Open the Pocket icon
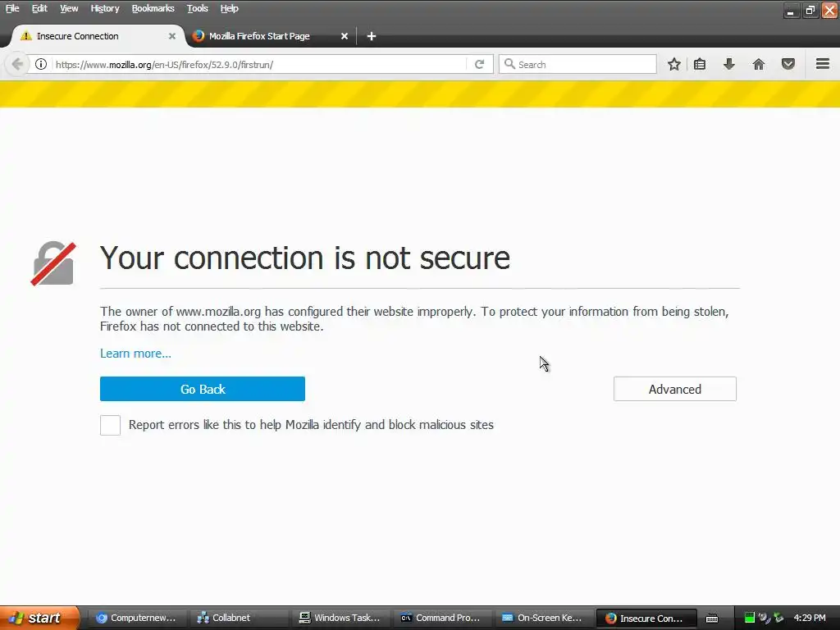Image resolution: width=840 pixels, height=630 pixels. tap(788, 64)
